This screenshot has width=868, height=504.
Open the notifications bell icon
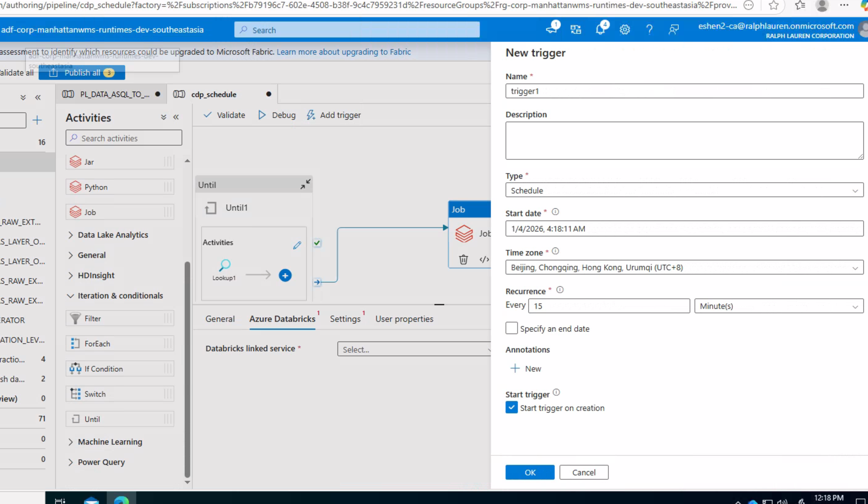pos(600,29)
